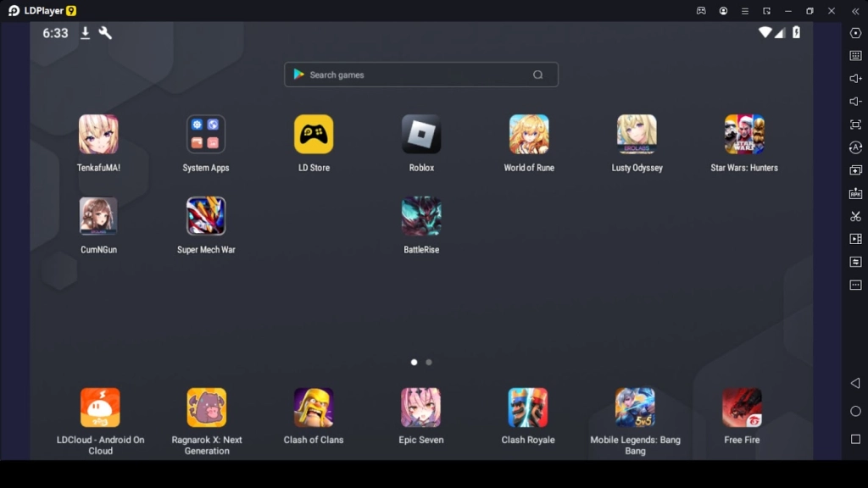868x488 pixels.
Task: Launch Clash Royale
Action: tap(528, 408)
